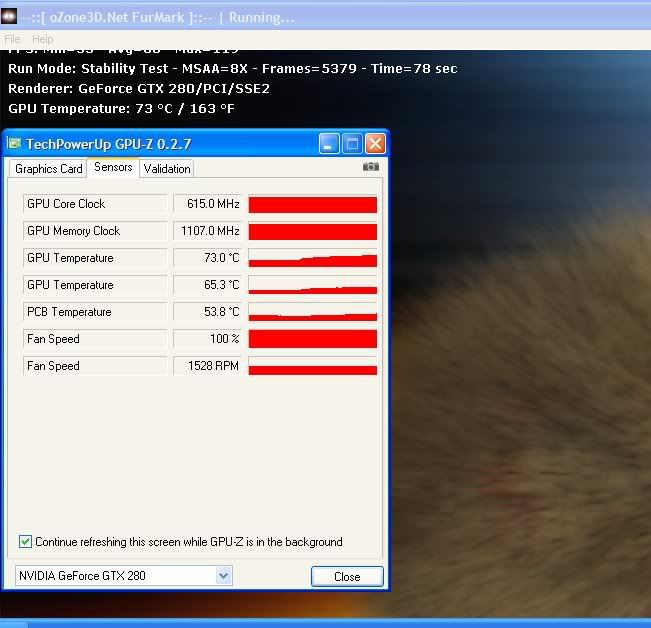Click the 100 % fan speed value
The width and height of the screenshot is (651, 628).
point(208,339)
